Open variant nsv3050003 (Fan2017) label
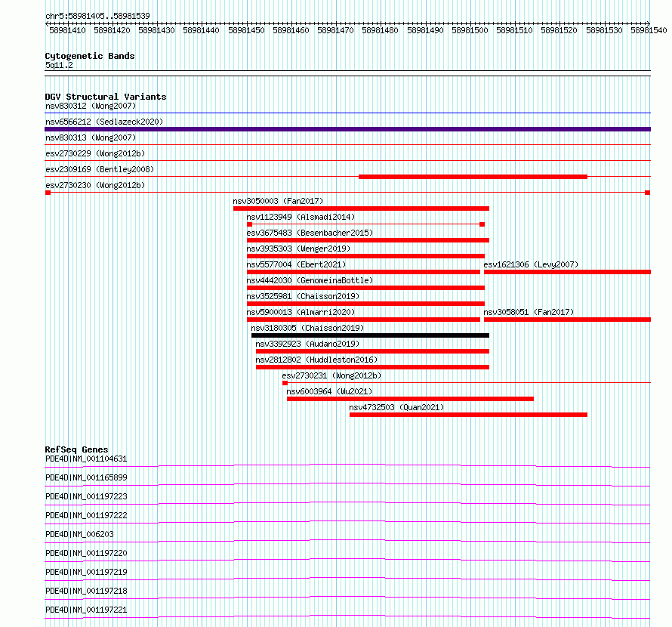This screenshot has width=672, height=627. [x=278, y=201]
